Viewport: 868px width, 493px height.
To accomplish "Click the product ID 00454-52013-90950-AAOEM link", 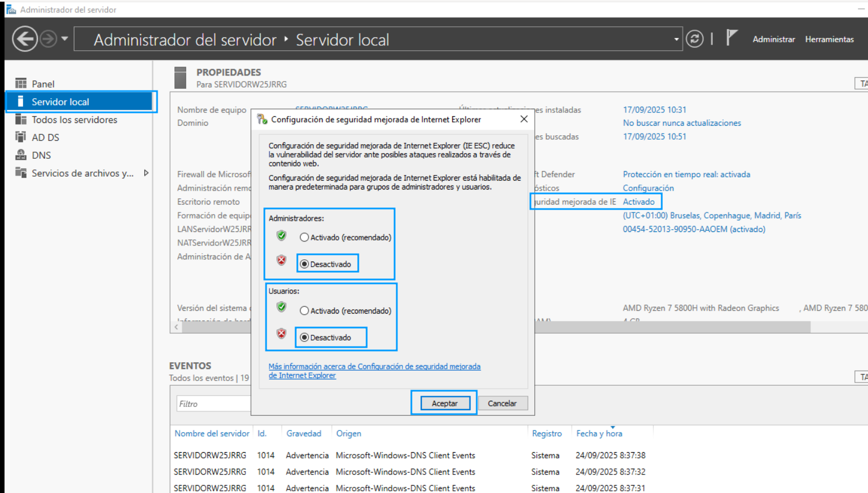I will click(x=694, y=229).
